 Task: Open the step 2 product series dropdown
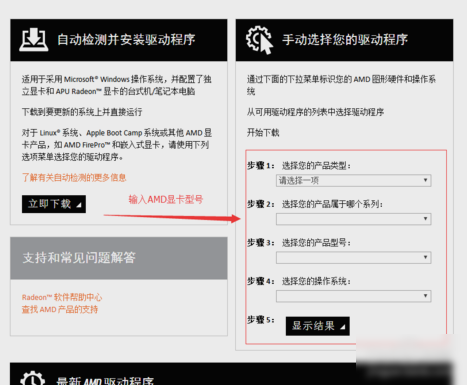354,219
